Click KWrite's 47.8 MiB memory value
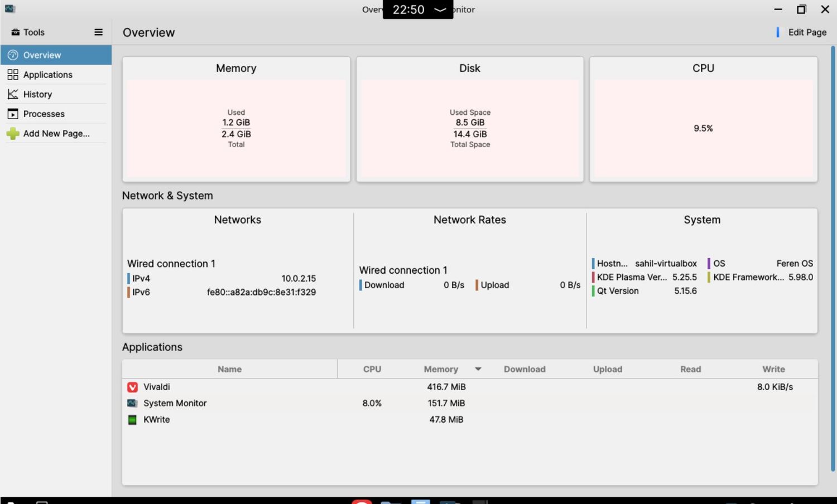This screenshot has height=504, width=837. (x=446, y=419)
